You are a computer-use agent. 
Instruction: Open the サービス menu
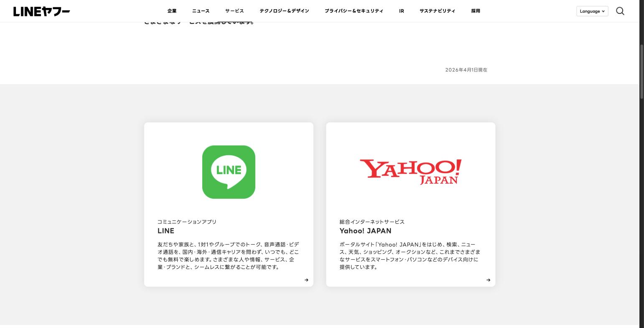[x=234, y=11]
